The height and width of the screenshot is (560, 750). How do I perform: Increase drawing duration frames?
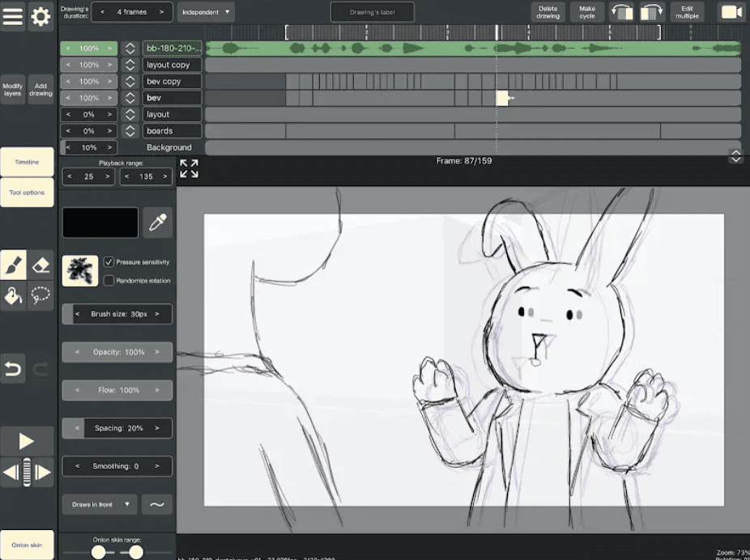[x=161, y=12]
